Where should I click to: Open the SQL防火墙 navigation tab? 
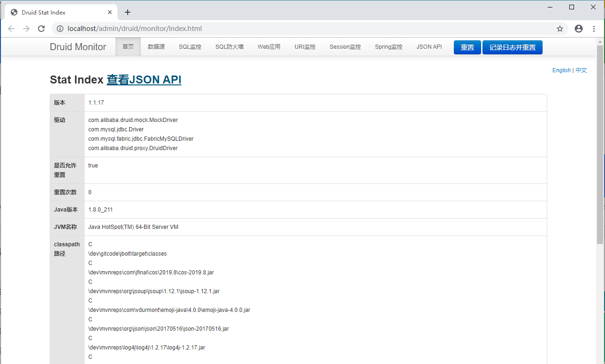click(x=230, y=47)
